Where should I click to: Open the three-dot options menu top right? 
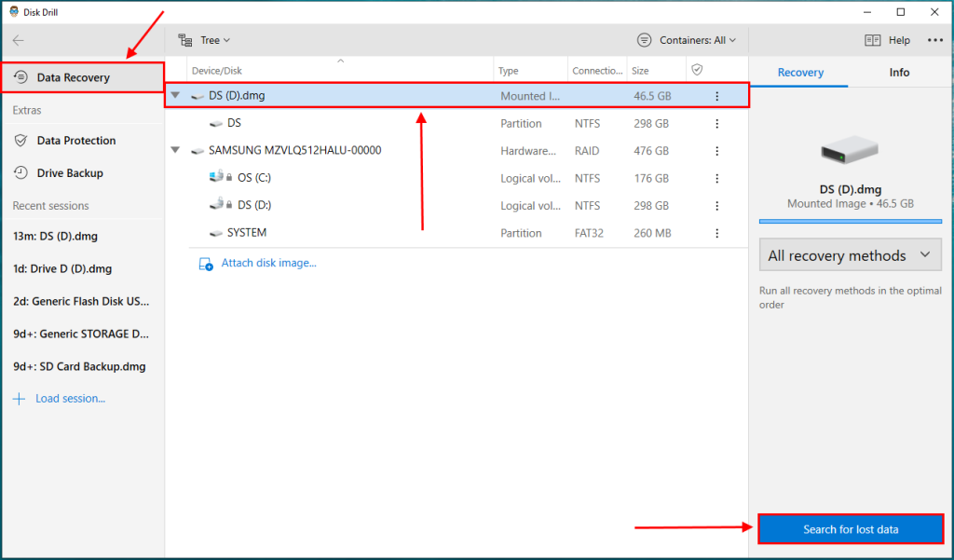pyautogui.click(x=935, y=40)
